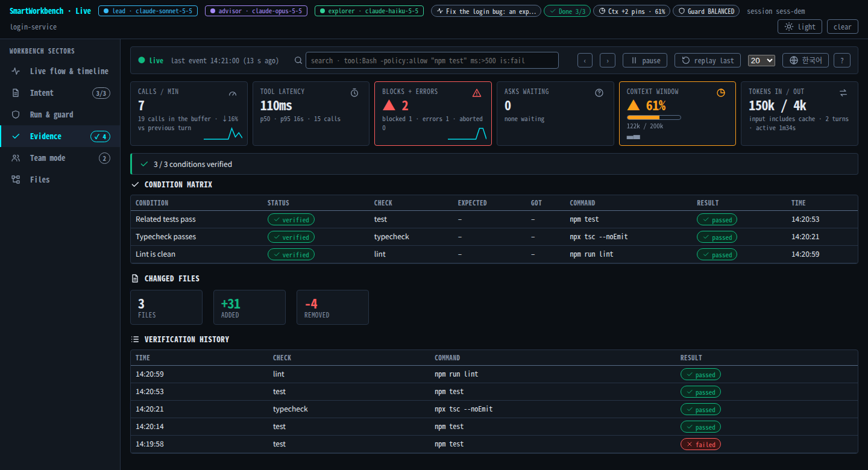The height and width of the screenshot is (470, 868).
Task: Go to previous event arrow
Action: 585,60
